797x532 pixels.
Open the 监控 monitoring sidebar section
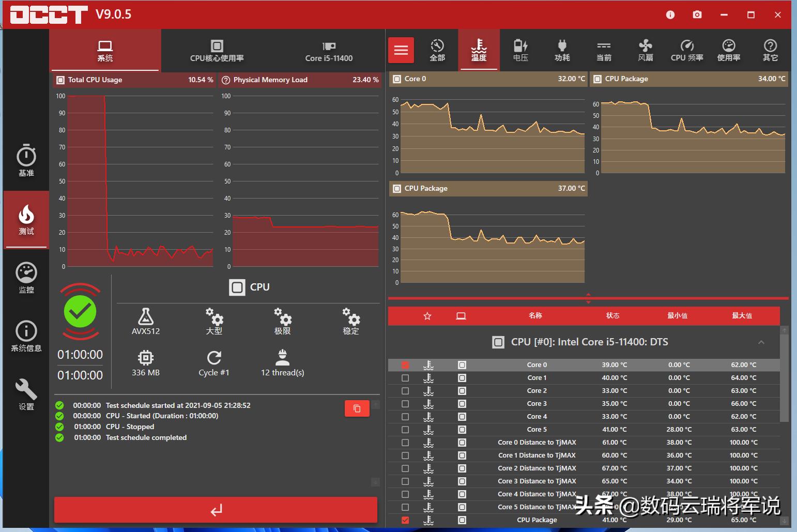pos(26,278)
